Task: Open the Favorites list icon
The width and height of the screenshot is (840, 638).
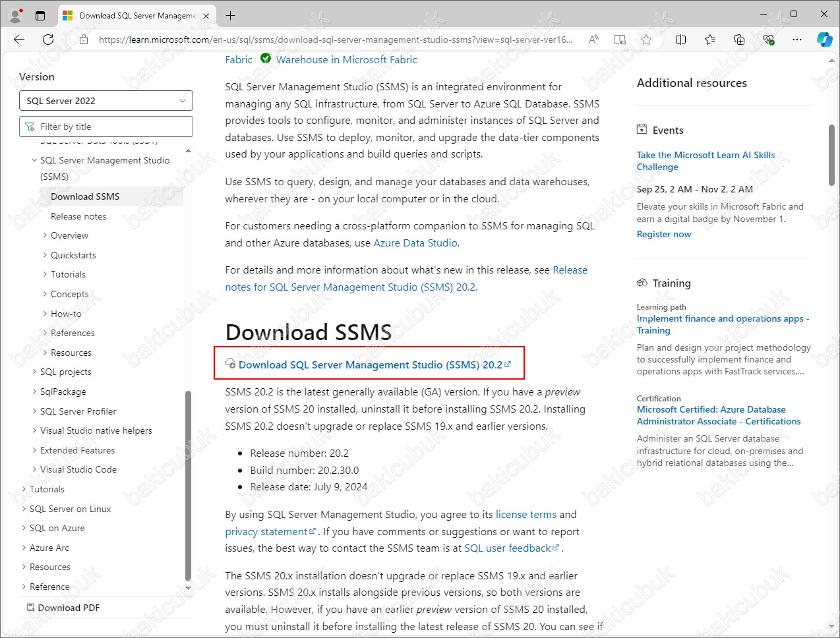Action: [710, 40]
